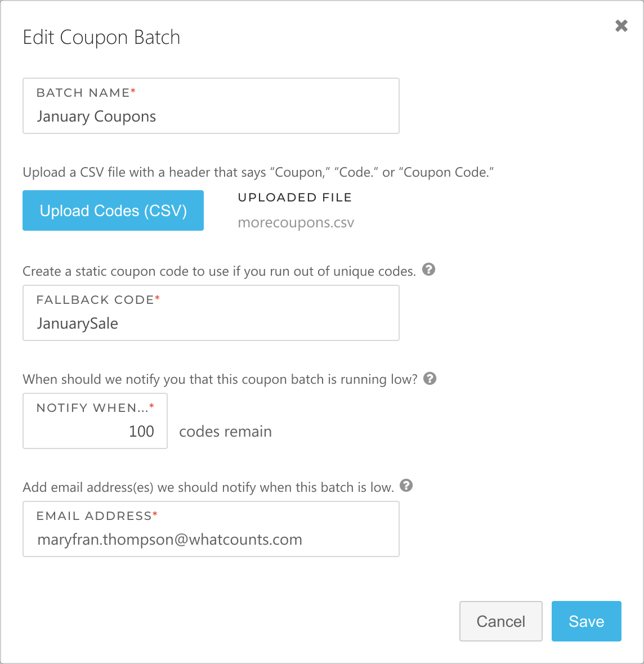The image size is (644, 664).
Task: Click the EMAIL ADDRESS field label
Action: [x=94, y=516]
